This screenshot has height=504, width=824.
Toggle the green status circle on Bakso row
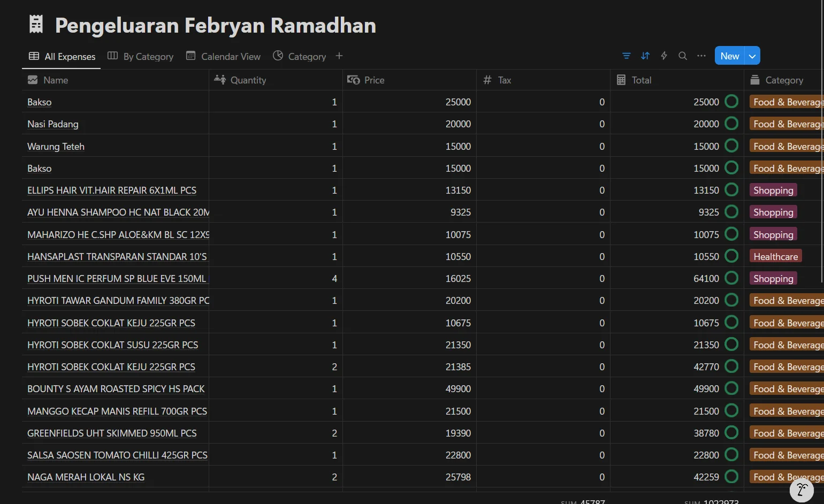click(731, 101)
